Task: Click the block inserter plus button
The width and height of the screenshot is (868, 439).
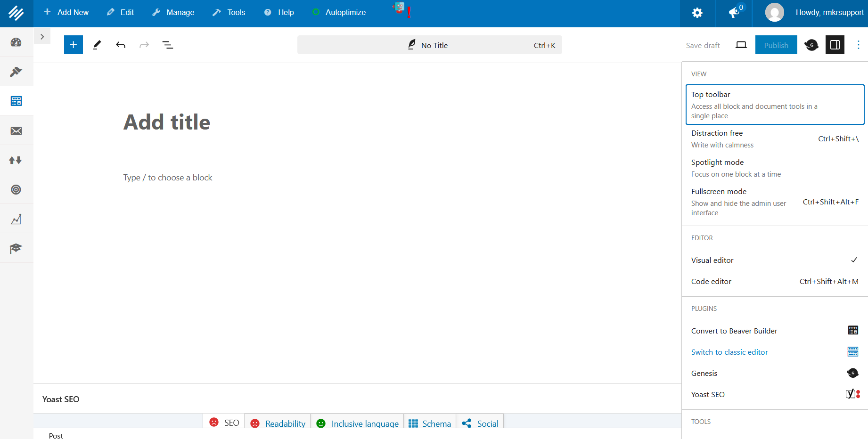Action: (74, 45)
